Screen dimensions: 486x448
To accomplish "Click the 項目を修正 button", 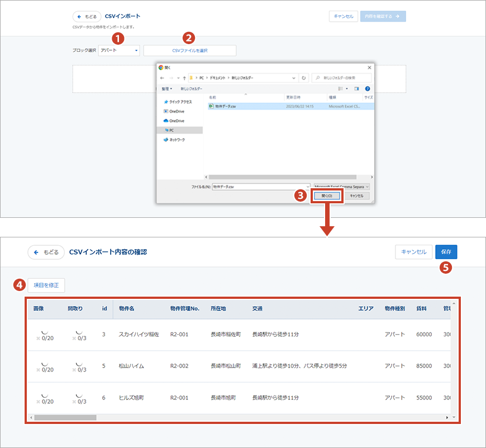I will pos(46,285).
